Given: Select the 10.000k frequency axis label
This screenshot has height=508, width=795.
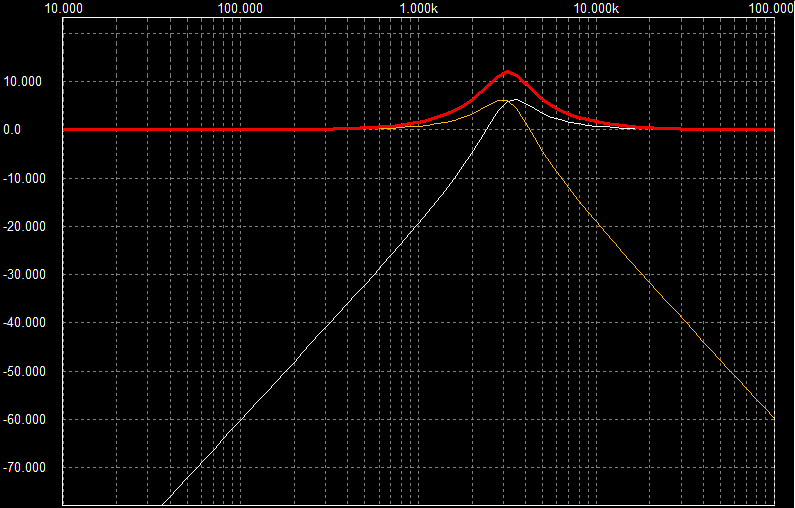Looking at the screenshot, I should click(596, 8).
